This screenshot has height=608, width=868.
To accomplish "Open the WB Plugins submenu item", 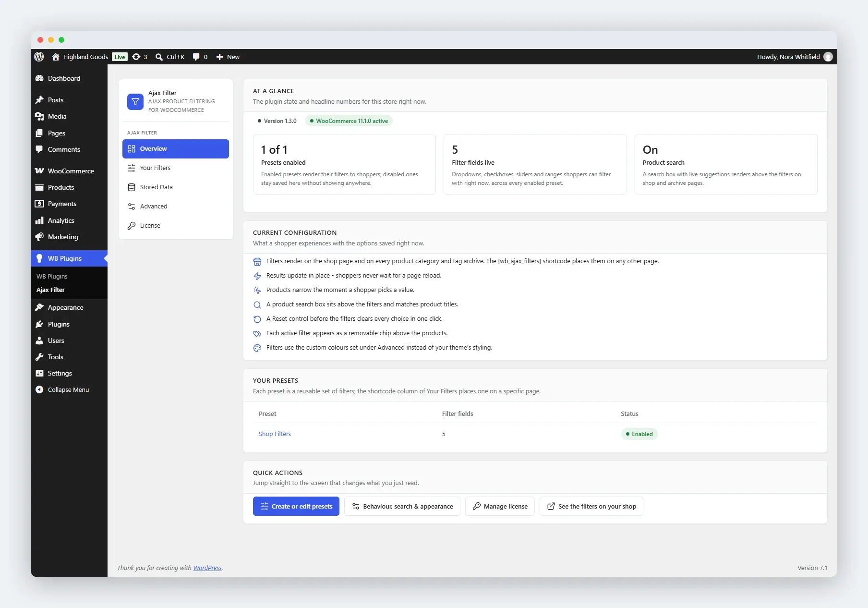I will coord(52,276).
